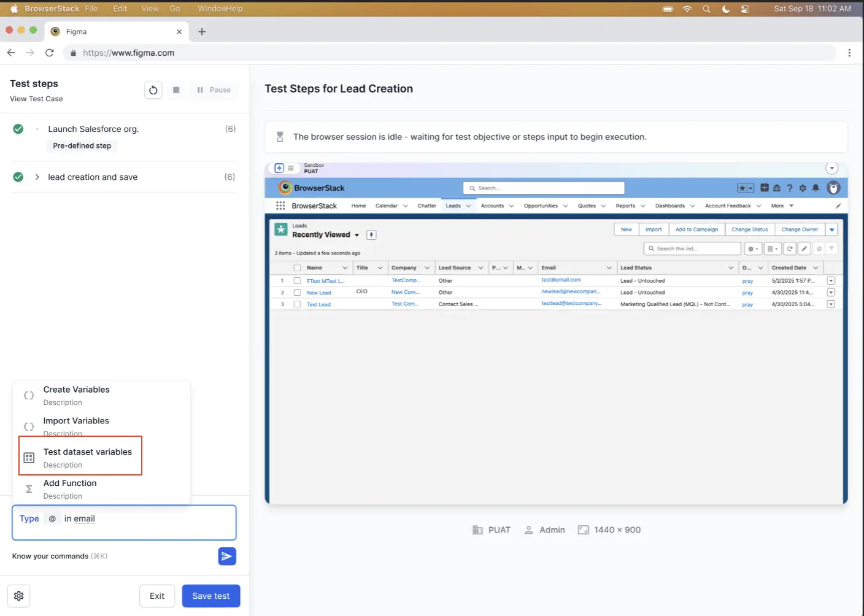
Task: Open the More tabs dropdown
Action: [x=781, y=206]
